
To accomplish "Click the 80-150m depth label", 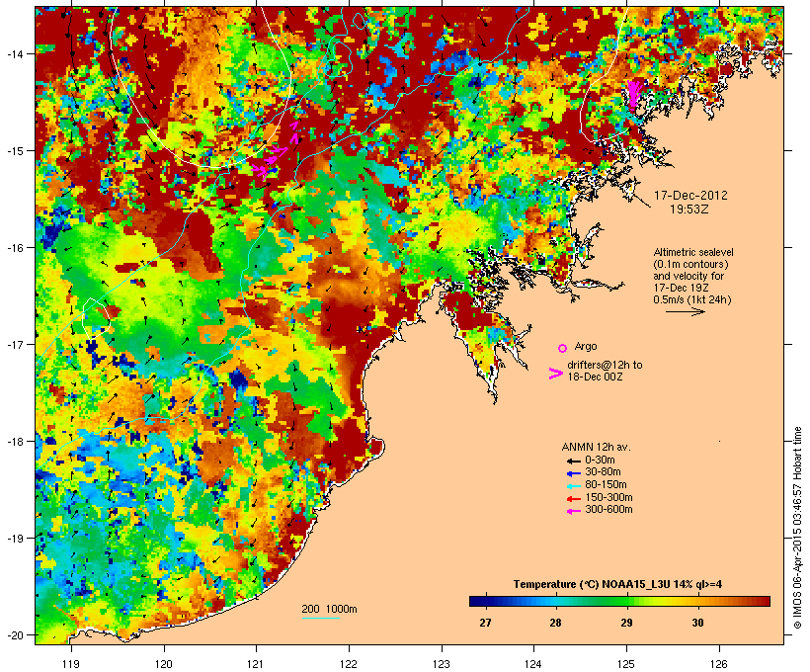I will pyautogui.click(x=606, y=485).
